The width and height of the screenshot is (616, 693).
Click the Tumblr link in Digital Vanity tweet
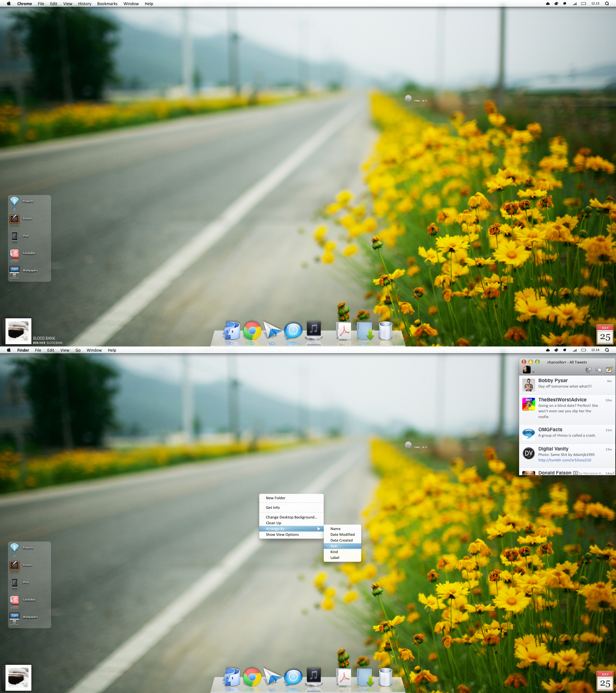click(x=564, y=461)
